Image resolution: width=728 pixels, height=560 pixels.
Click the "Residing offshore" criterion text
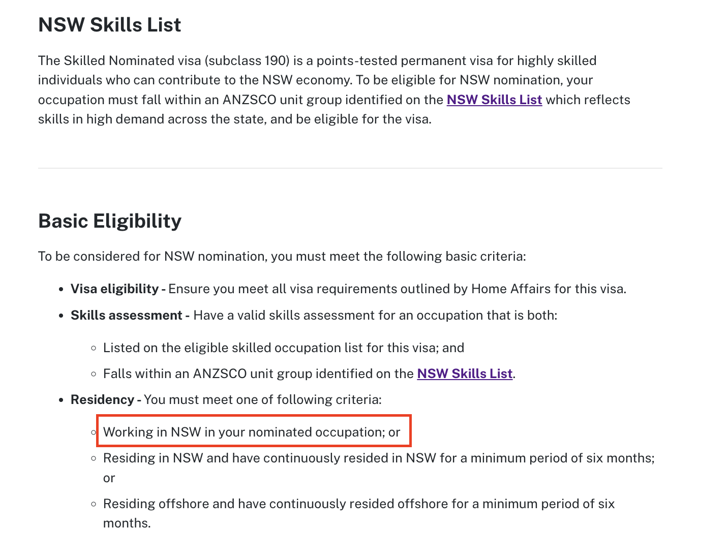click(x=358, y=504)
